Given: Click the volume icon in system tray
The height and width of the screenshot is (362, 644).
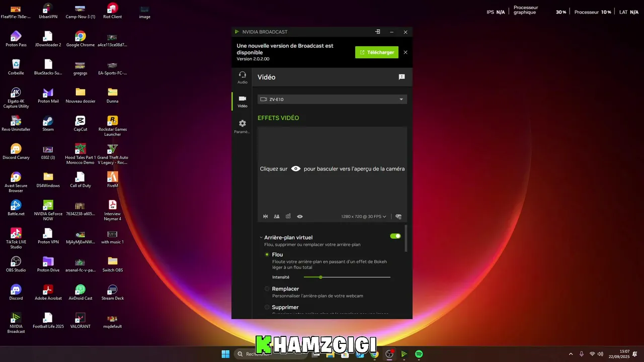Looking at the screenshot, I should click(600, 354).
